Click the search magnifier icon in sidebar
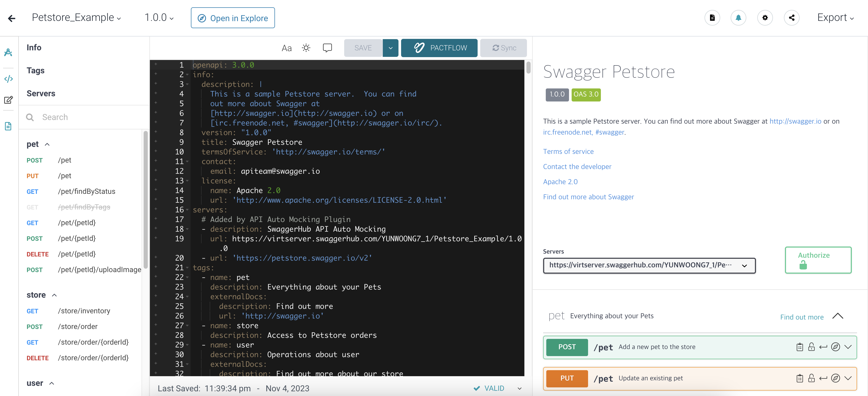 tap(30, 117)
